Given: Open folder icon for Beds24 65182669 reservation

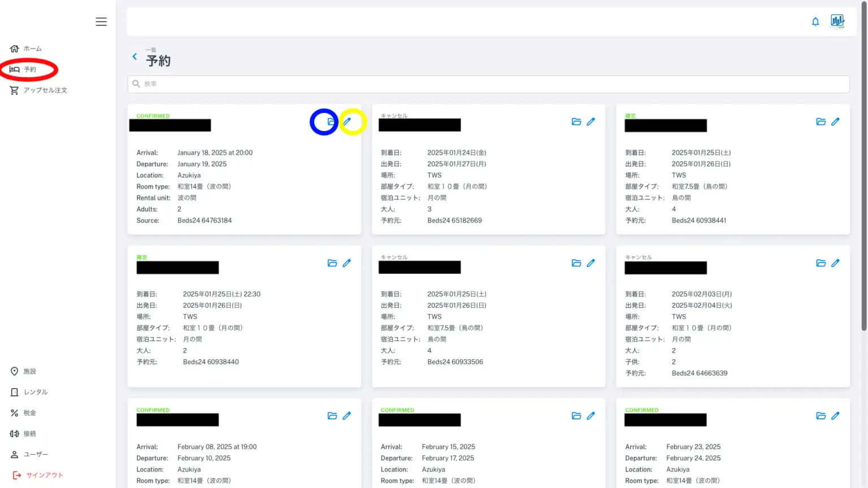Looking at the screenshot, I should (576, 121).
